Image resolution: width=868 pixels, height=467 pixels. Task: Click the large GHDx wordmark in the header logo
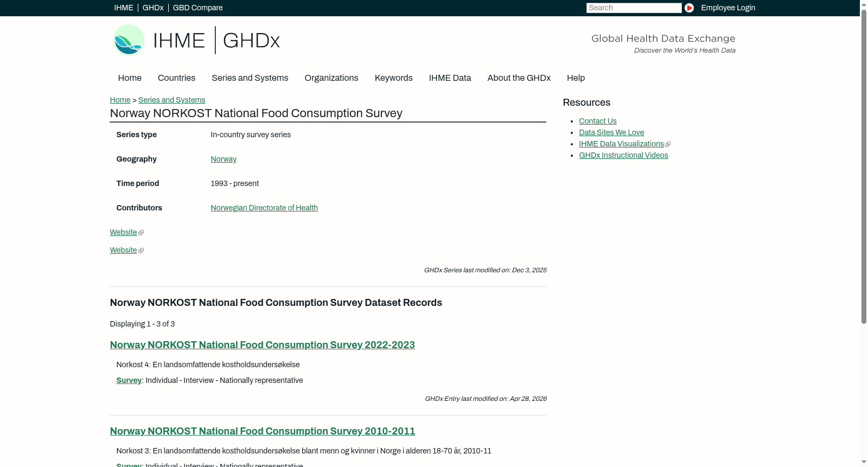[x=251, y=41]
